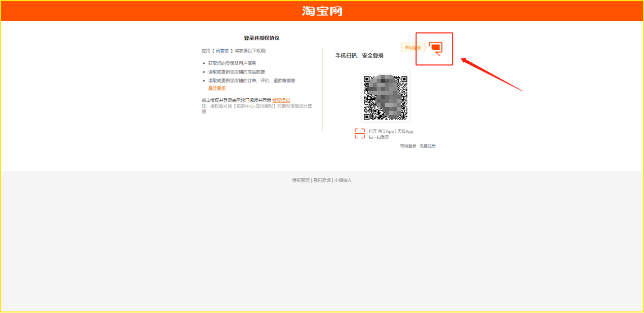Click the monitor icon to switch login mode
The height and width of the screenshot is (313, 644).
436,48
